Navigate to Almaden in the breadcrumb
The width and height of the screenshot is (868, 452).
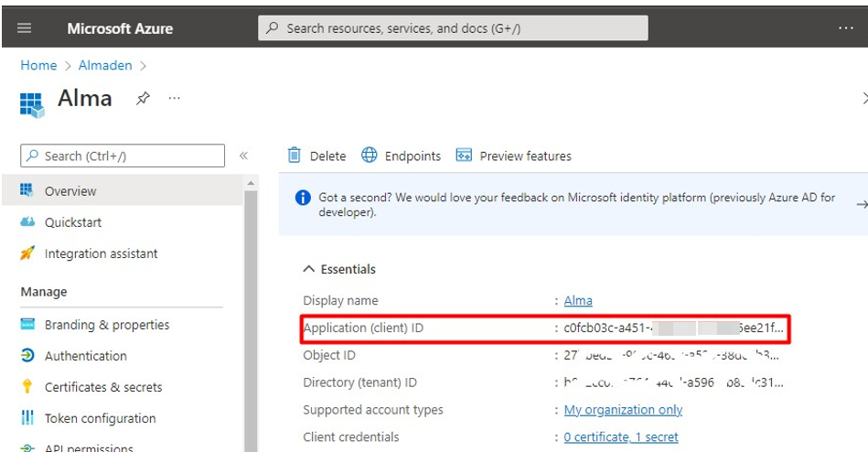[x=104, y=65]
